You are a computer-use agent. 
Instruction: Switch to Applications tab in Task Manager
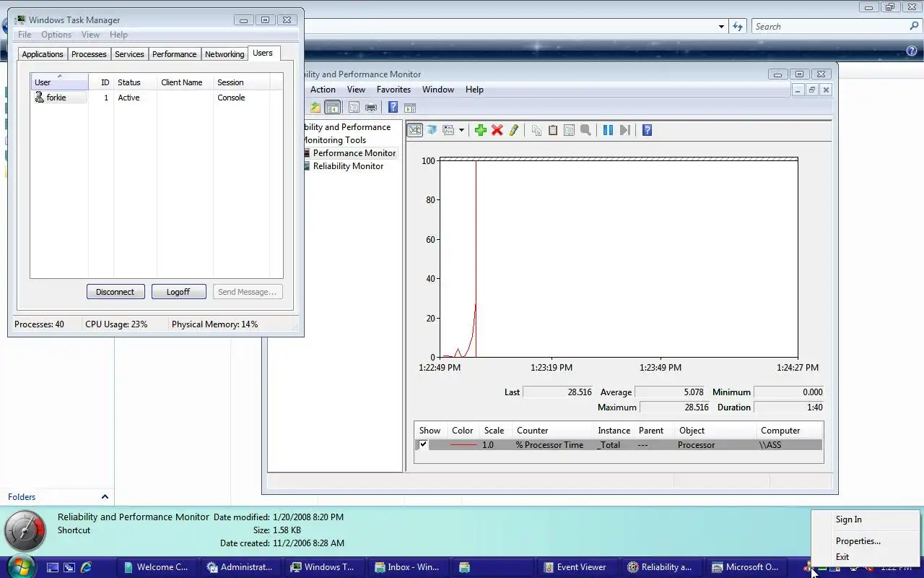click(x=43, y=54)
